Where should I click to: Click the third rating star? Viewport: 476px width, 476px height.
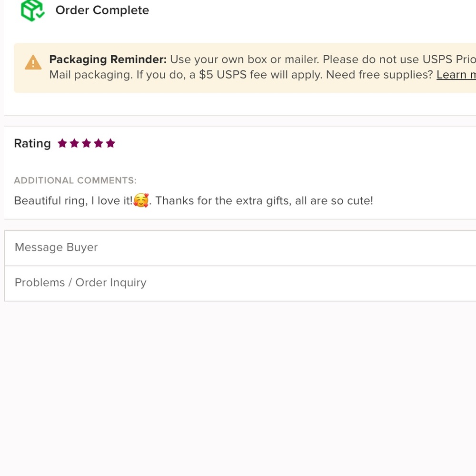coord(86,143)
